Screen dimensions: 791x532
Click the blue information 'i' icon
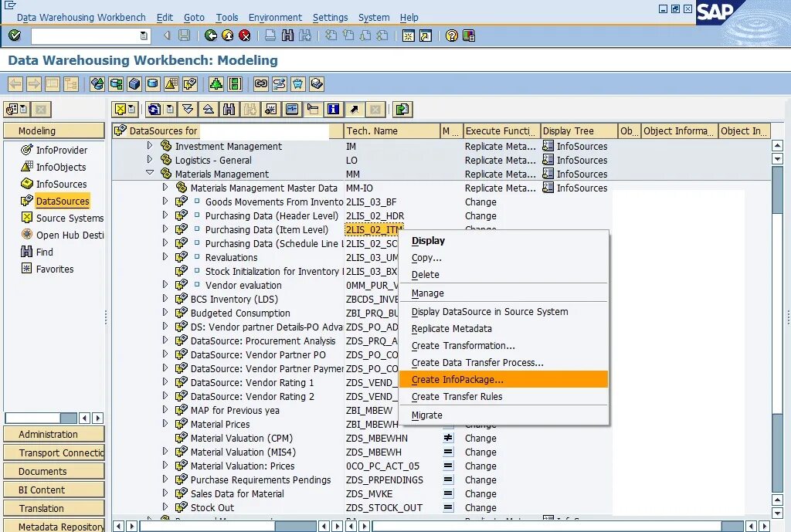[x=334, y=109]
